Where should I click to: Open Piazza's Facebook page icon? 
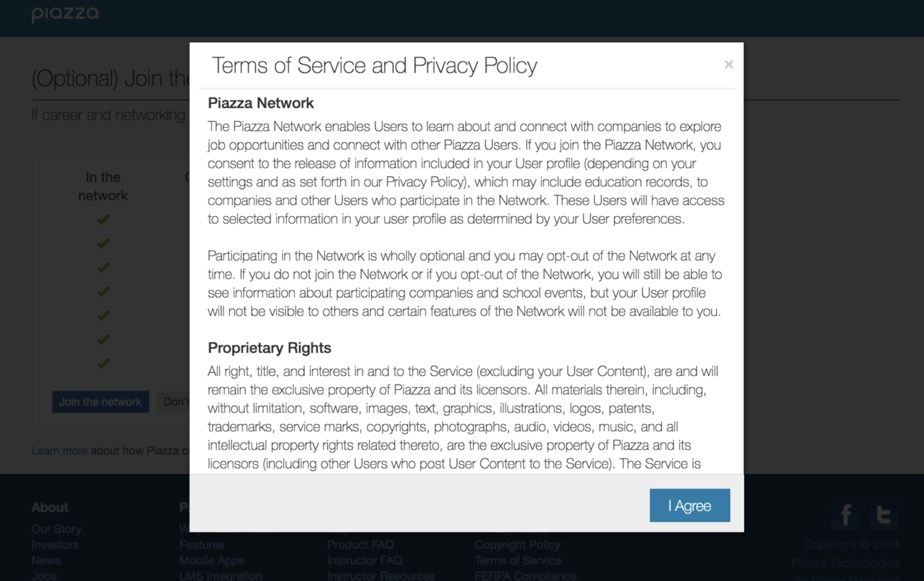tap(845, 515)
